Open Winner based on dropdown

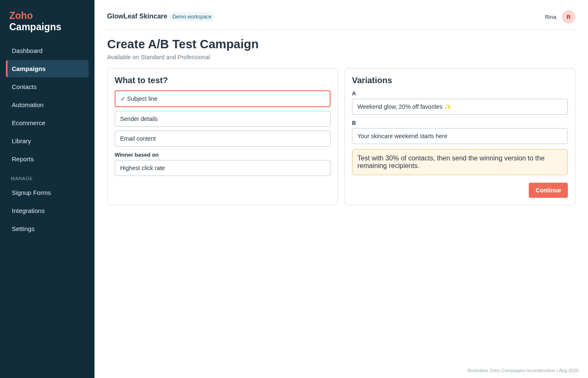(223, 168)
